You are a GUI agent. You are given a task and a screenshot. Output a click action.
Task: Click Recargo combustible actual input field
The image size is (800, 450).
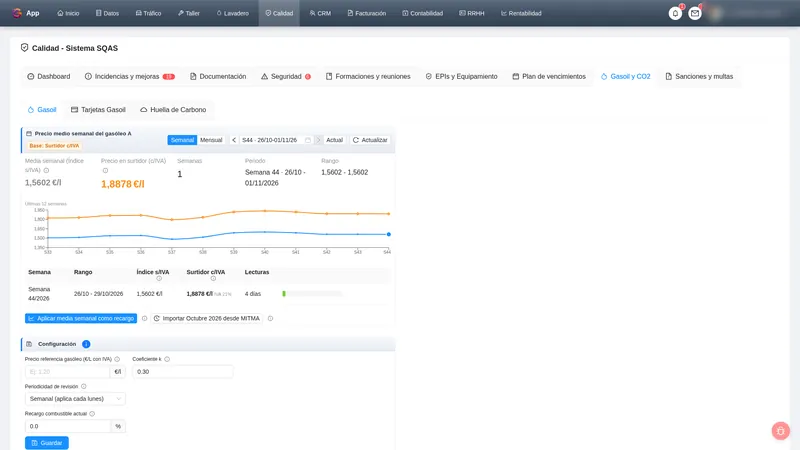click(x=67, y=426)
